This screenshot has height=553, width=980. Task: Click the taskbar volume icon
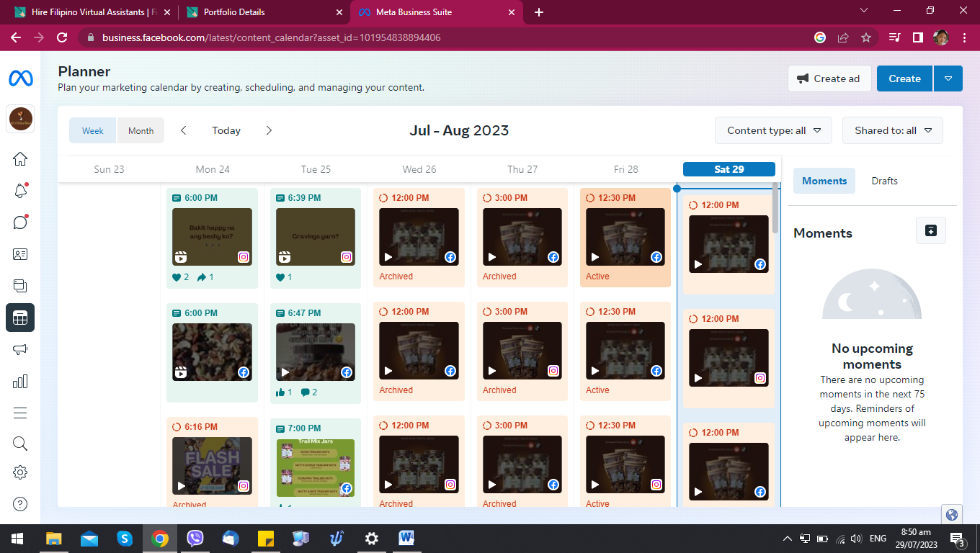[x=856, y=538]
